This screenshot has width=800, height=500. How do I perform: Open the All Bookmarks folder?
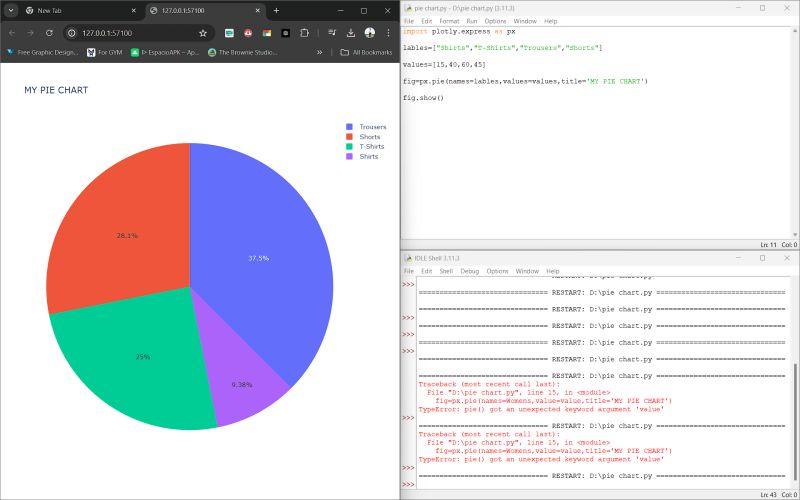365,52
